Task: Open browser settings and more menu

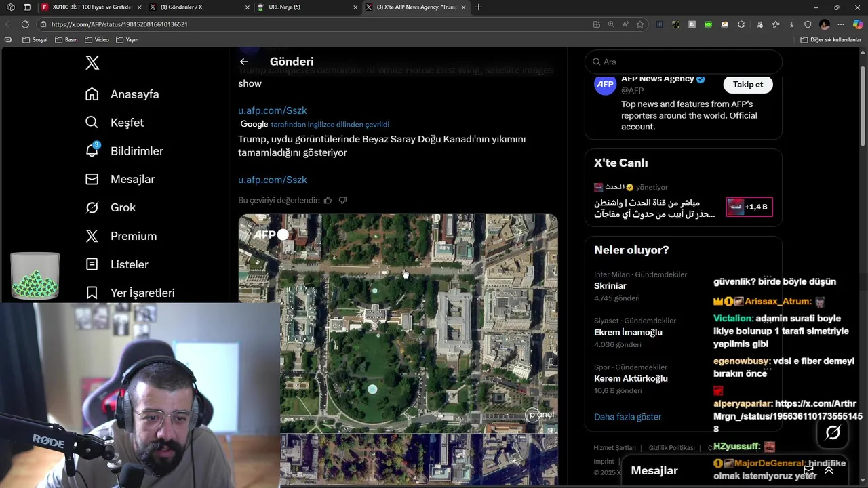Action: pos(841,24)
